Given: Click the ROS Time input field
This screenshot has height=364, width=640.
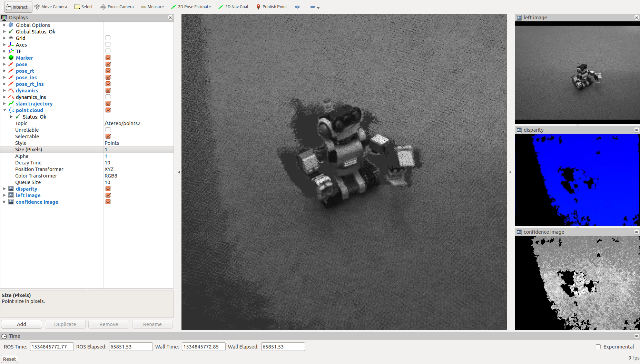Looking at the screenshot, I should click(52, 347).
